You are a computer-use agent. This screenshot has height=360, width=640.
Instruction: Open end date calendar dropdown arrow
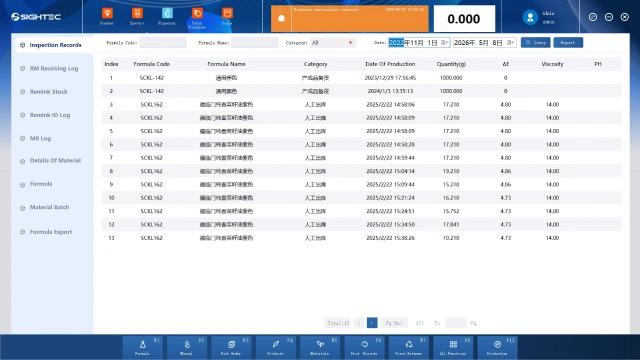[x=510, y=42]
